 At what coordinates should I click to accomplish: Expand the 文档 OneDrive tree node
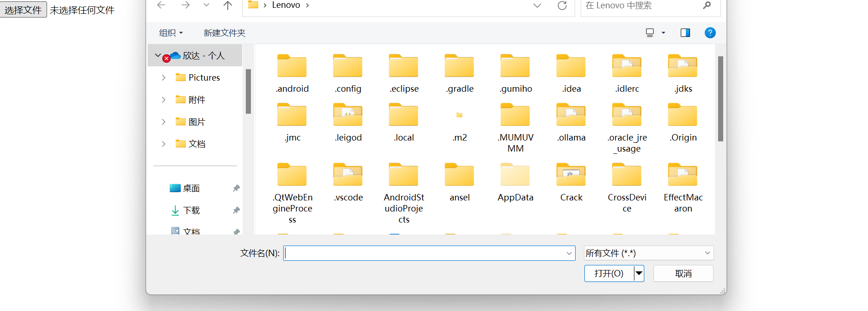tap(163, 144)
